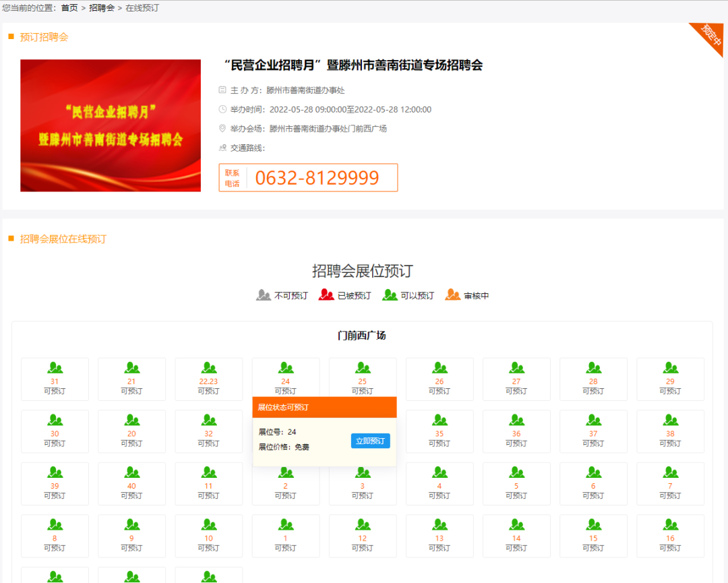Click the 举办时间 date range text

351,110
